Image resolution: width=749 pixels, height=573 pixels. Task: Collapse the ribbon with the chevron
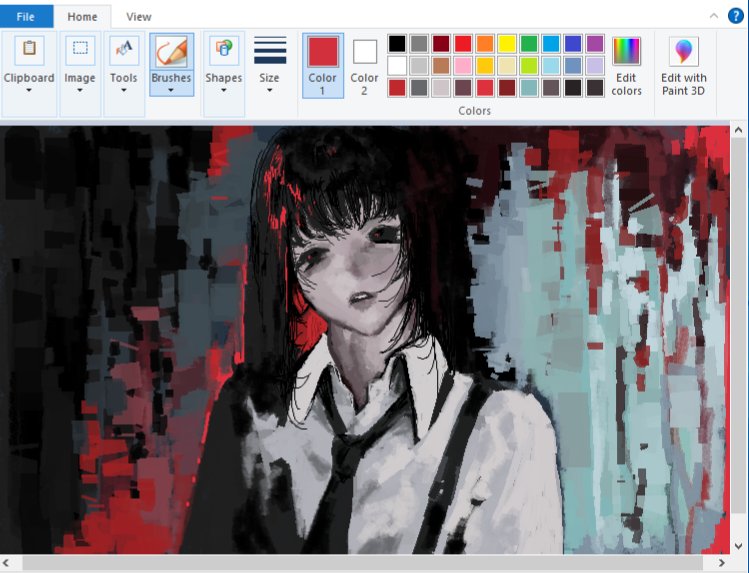[714, 16]
